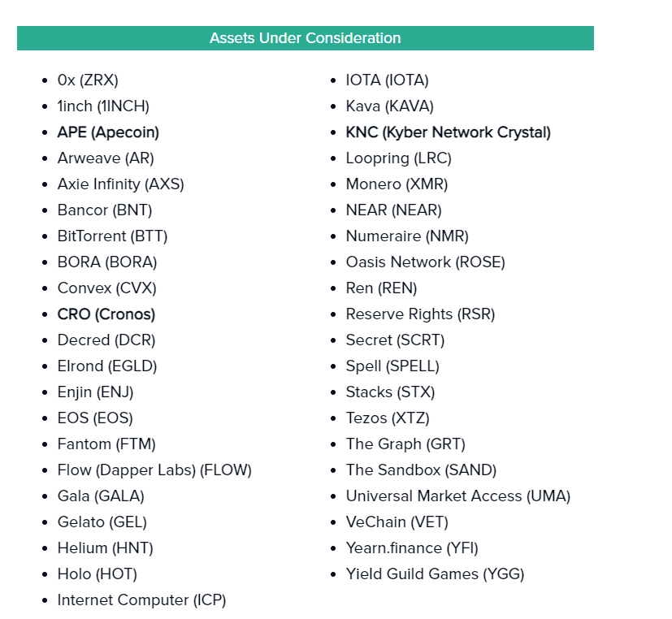The height and width of the screenshot is (619, 672).
Task: Select Oasis Network (ROSE) entry
Action: click(x=425, y=262)
